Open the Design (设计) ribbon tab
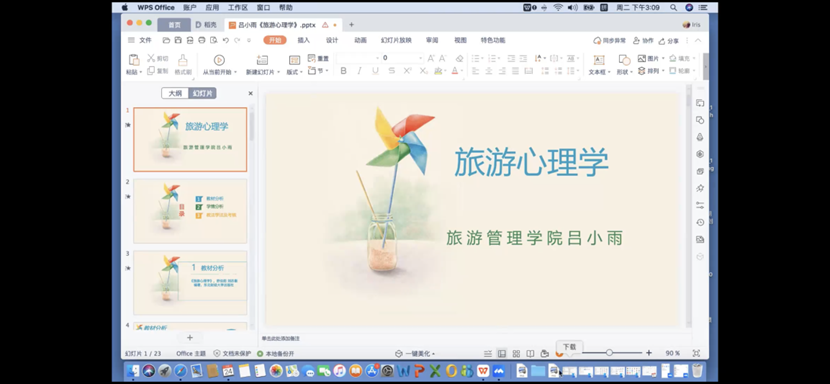The height and width of the screenshot is (384, 830). click(332, 40)
